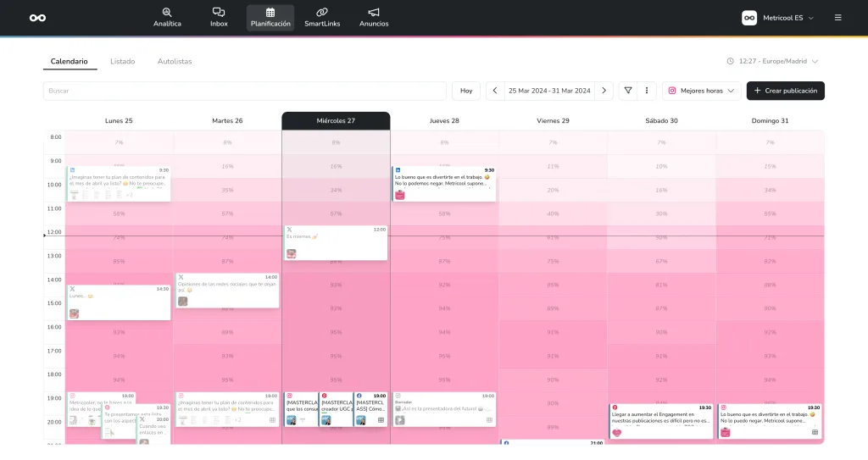Click the Hoy button
The height and width of the screenshot is (460, 868).
(x=465, y=91)
